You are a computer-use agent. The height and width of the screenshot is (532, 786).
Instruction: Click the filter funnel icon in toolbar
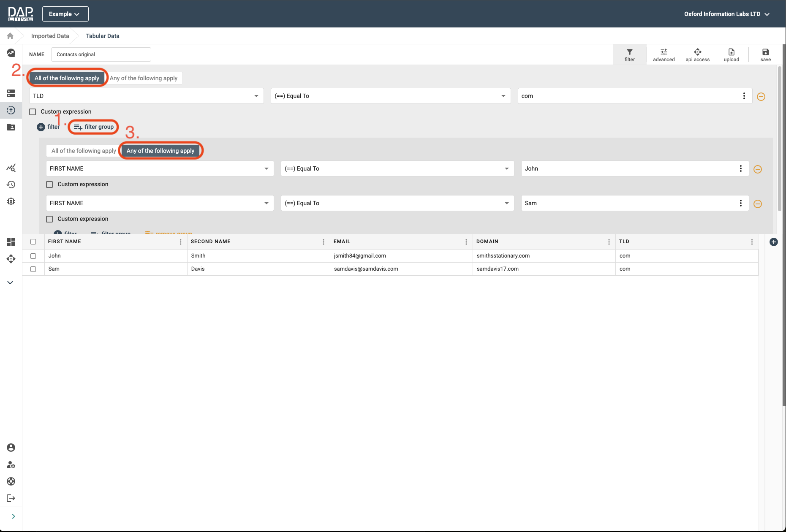pyautogui.click(x=629, y=52)
